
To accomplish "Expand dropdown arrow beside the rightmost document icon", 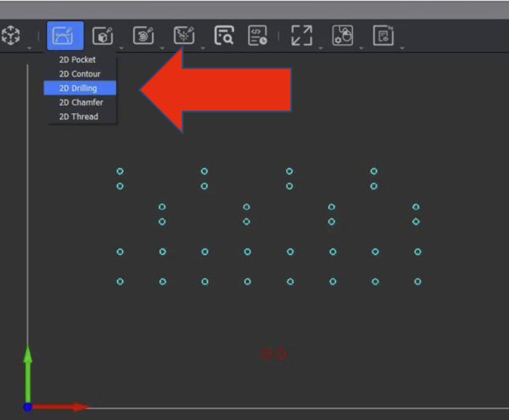I will [x=402, y=48].
